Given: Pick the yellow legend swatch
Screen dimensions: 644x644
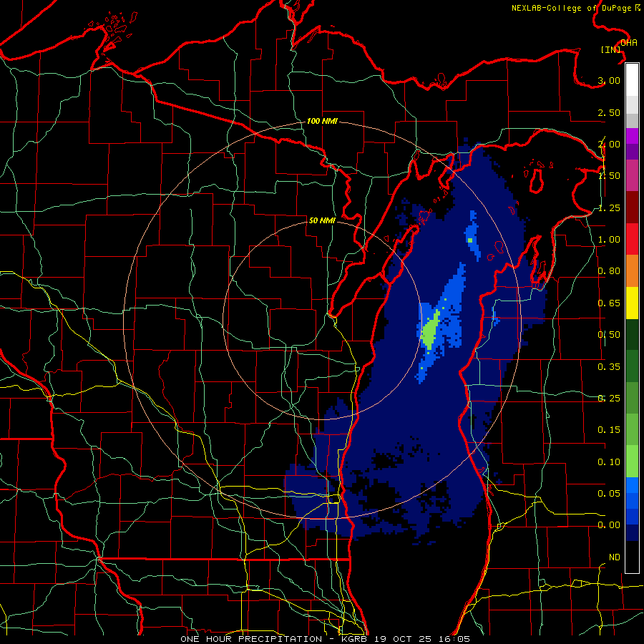Looking at the screenshot, I should pyautogui.click(x=632, y=303).
